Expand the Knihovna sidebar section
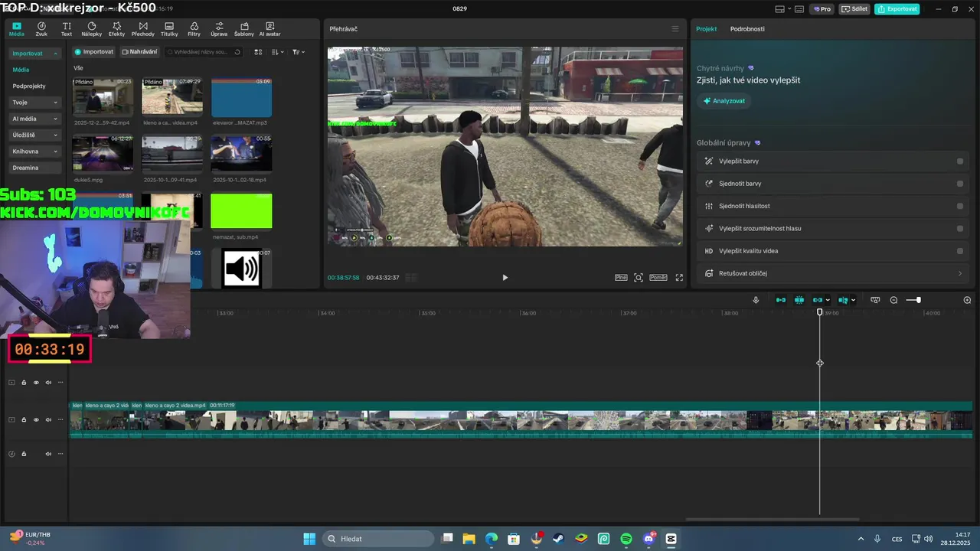The width and height of the screenshot is (980, 551). [55, 152]
